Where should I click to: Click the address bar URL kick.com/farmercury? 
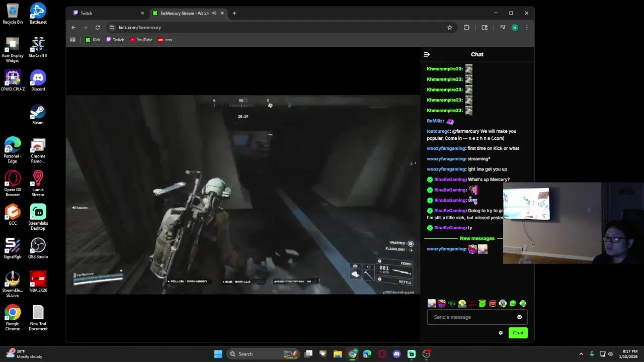tap(140, 28)
